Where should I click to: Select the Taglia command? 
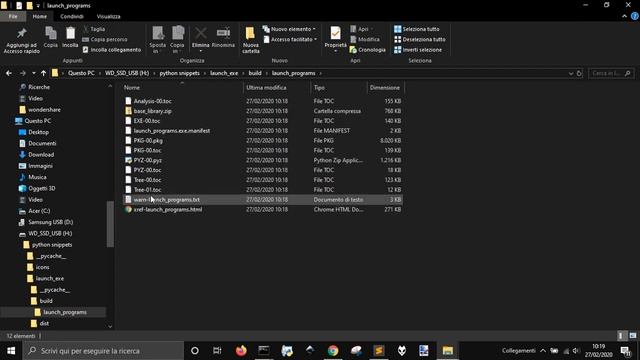pos(94,29)
